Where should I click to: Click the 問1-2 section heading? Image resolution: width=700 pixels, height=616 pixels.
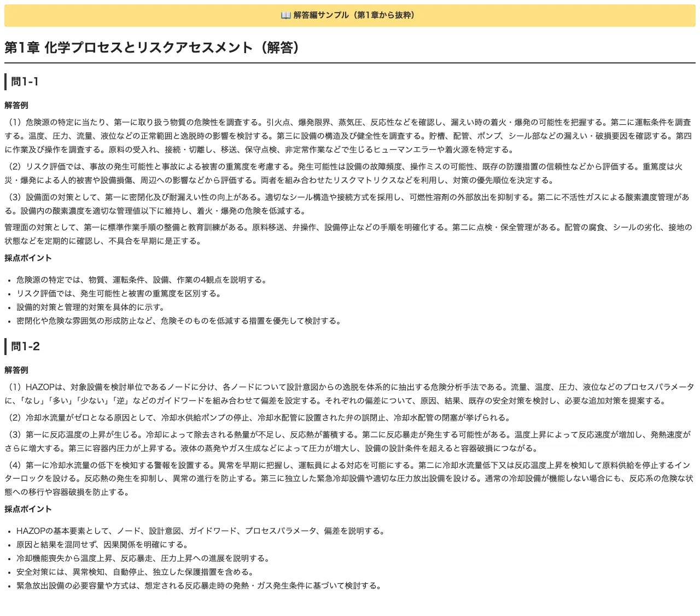pyautogui.click(x=25, y=346)
